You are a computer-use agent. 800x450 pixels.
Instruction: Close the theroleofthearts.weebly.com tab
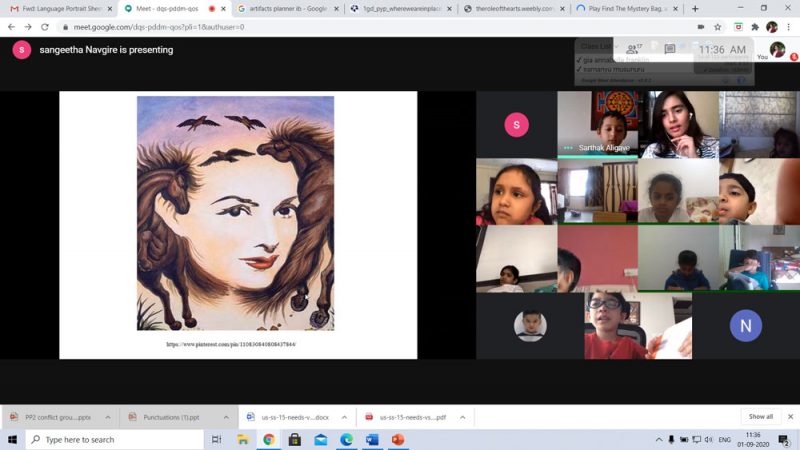[x=562, y=9]
